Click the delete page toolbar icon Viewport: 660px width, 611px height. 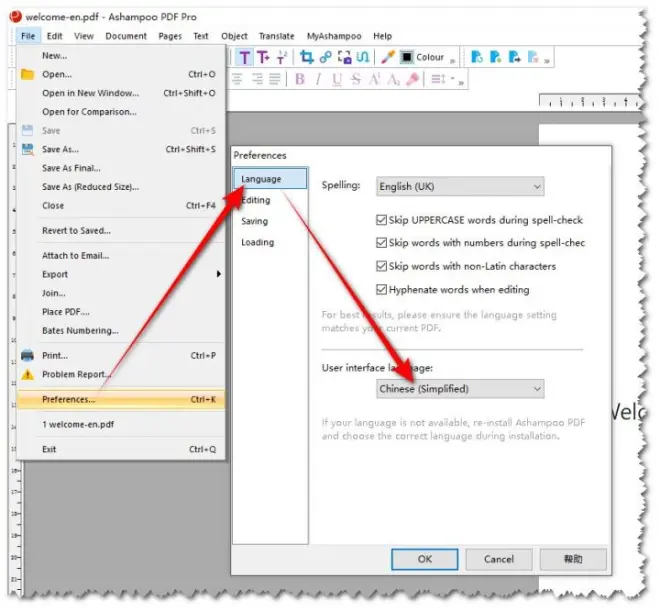(x=533, y=57)
